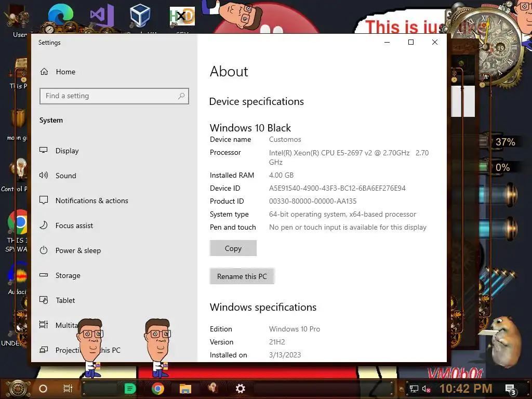
Task: Click the 0% meter gadget reading
Action: (x=502, y=167)
